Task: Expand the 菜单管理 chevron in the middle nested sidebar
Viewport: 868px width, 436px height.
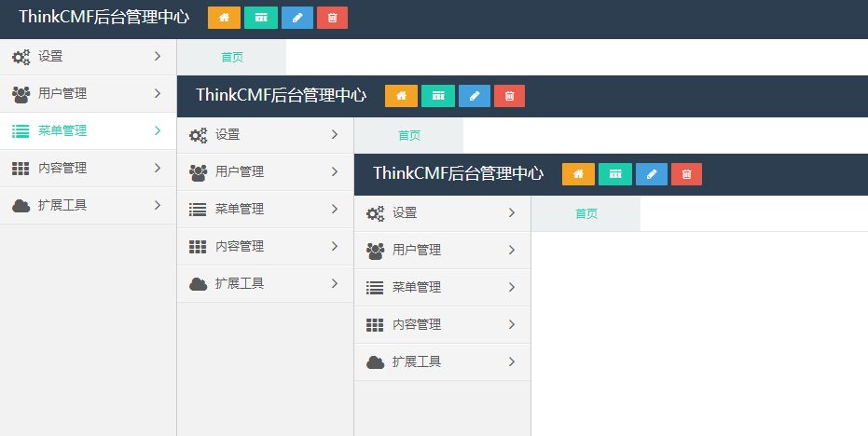Action: click(x=335, y=209)
